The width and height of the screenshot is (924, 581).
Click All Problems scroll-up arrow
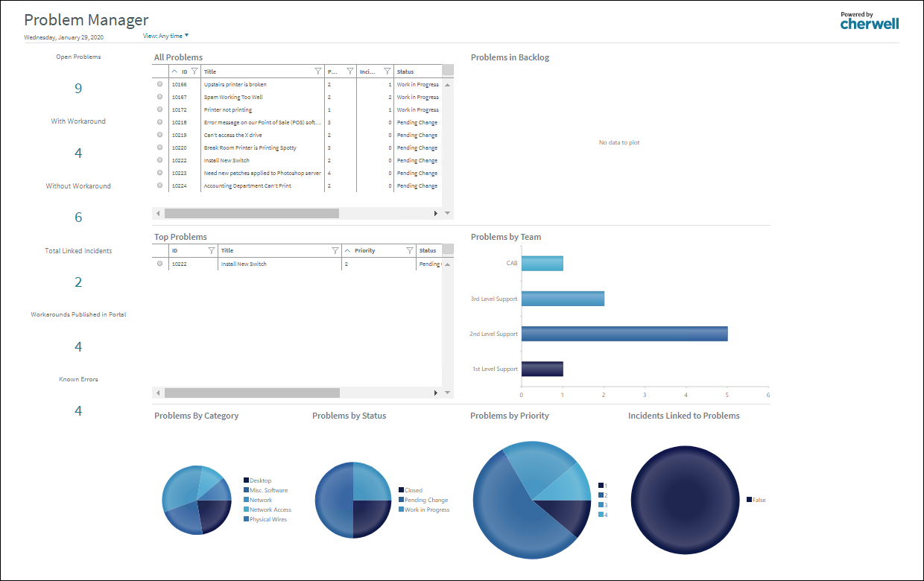coord(448,84)
